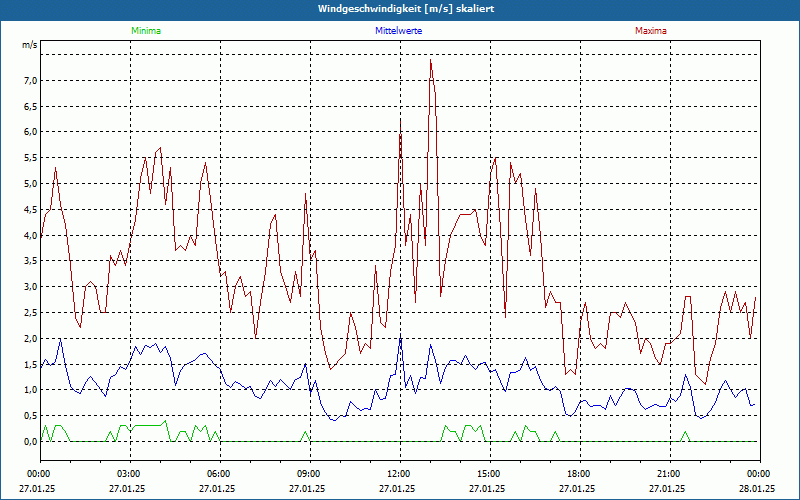This screenshot has width=800, height=500.
Task: Click the 2,0 y-axis value
Action: 30,339
